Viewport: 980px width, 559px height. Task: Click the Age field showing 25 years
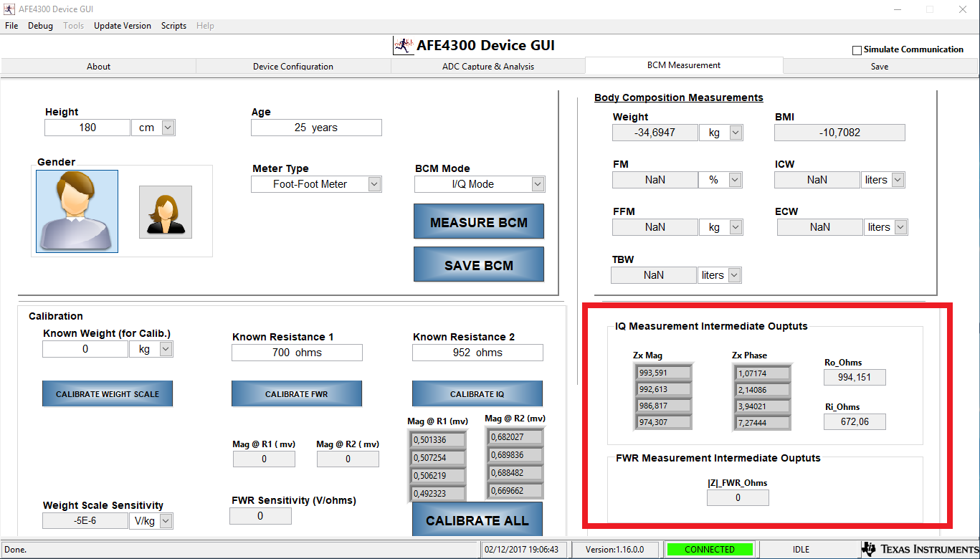pyautogui.click(x=316, y=128)
